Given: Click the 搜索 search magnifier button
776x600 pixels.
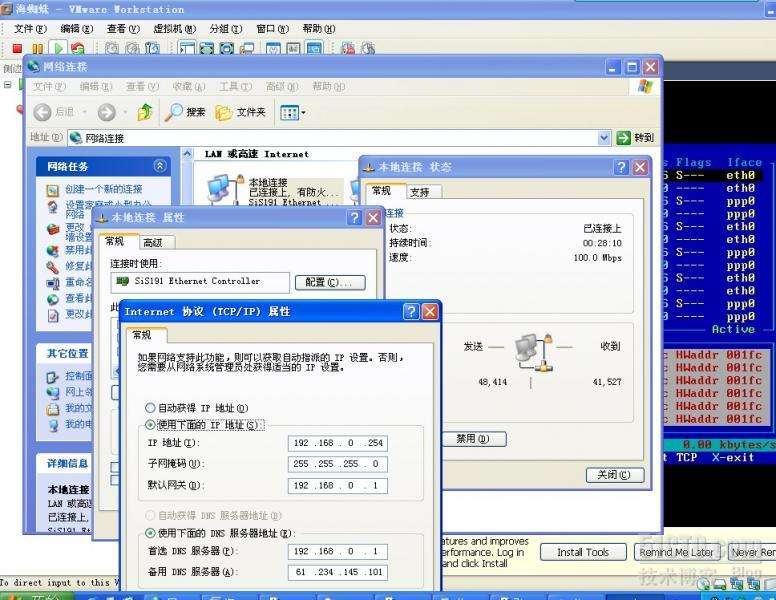Looking at the screenshot, I should (x=185, y=112).
